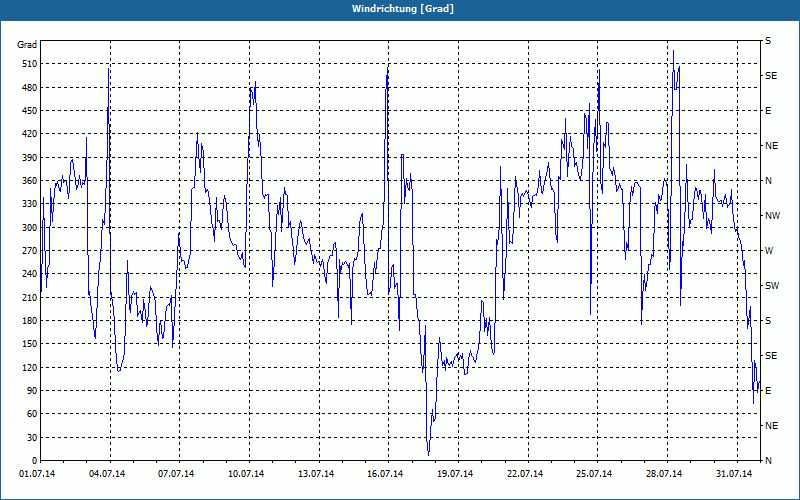Image resolution: width=800 pixels, height=500 pixels.
Task: Select the 450 y-axis value label
Action: tap(30, 111)
